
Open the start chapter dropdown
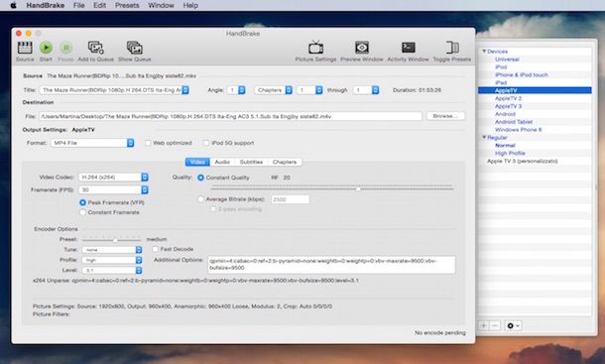tap(309, 90)
